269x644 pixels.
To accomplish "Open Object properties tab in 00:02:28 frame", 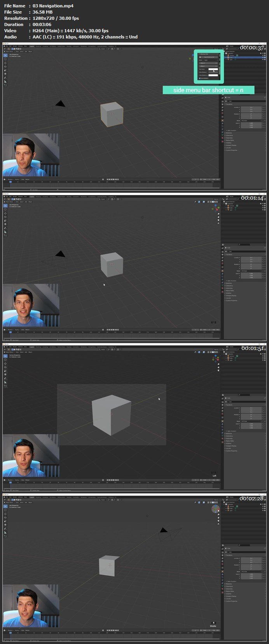I will 222,571.
